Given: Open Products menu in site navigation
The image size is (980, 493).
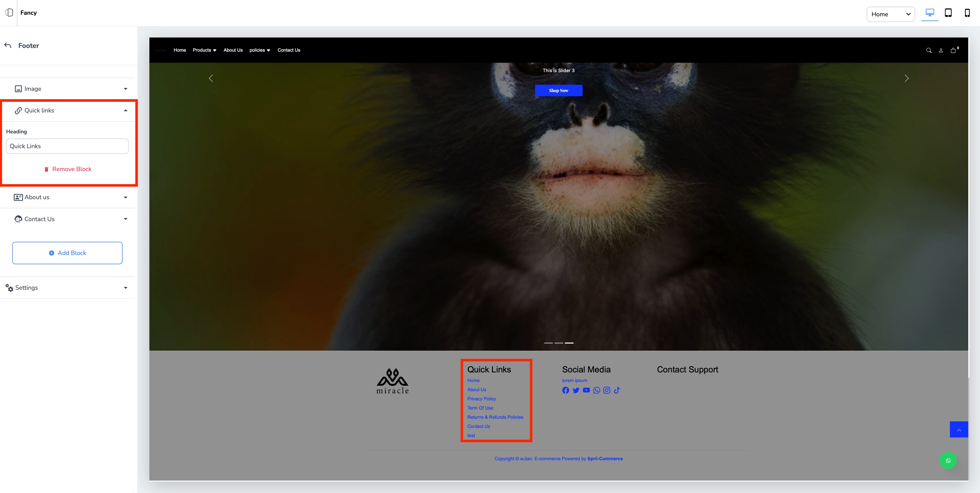Looking at the screenshot, I should [204, 50].
